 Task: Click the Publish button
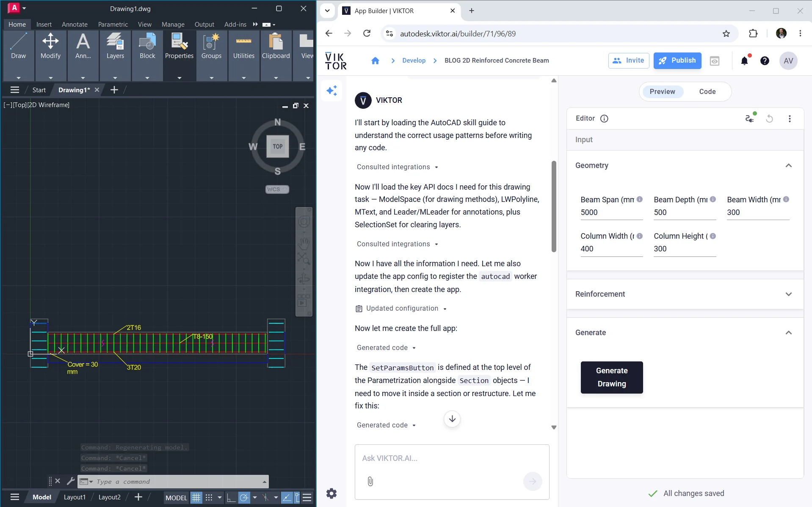tap(677, 61)
